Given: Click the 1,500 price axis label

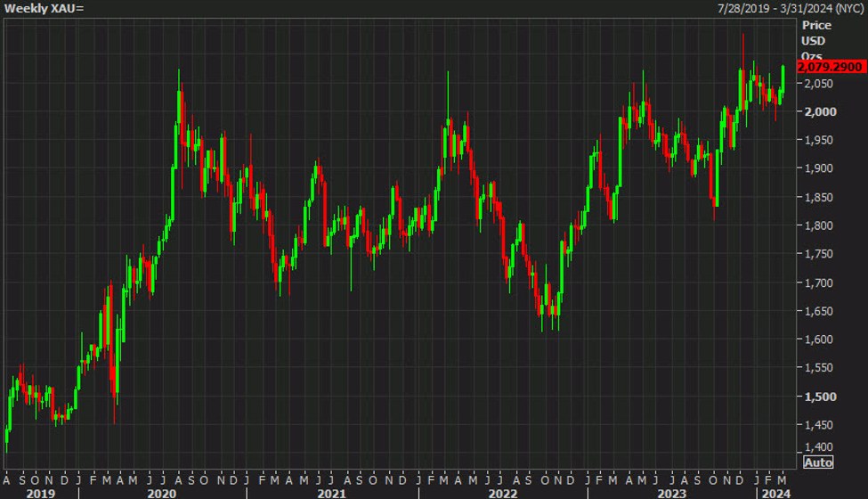Looking at the screenshot, I should (817, 397).
